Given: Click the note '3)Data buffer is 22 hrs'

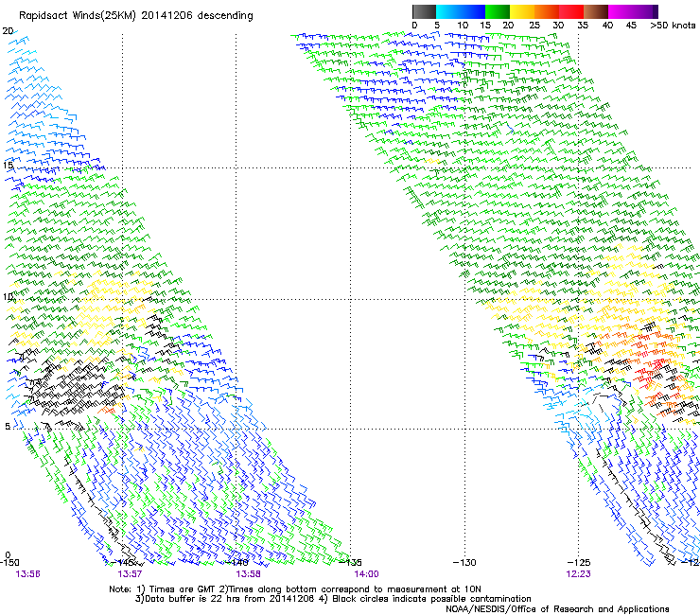Looking at the screenshot, I should pyautogui.click(x=333, y=599).
